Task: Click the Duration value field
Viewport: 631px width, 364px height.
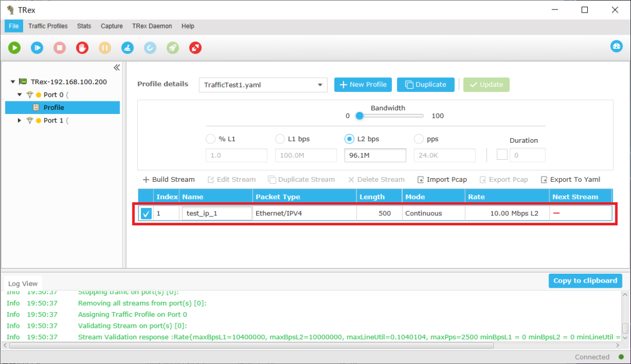Action: [527, 155]
